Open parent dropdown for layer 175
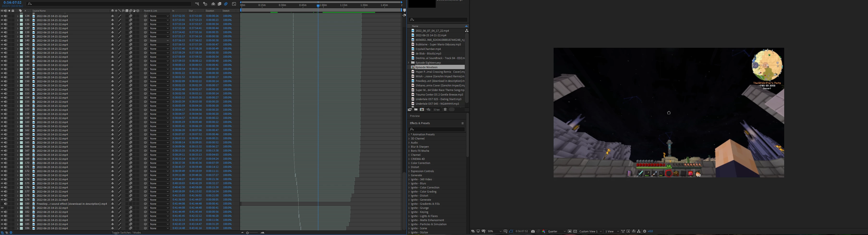Image resolution: width=868 pixels, height=235 pixels. tap(159, 183)
